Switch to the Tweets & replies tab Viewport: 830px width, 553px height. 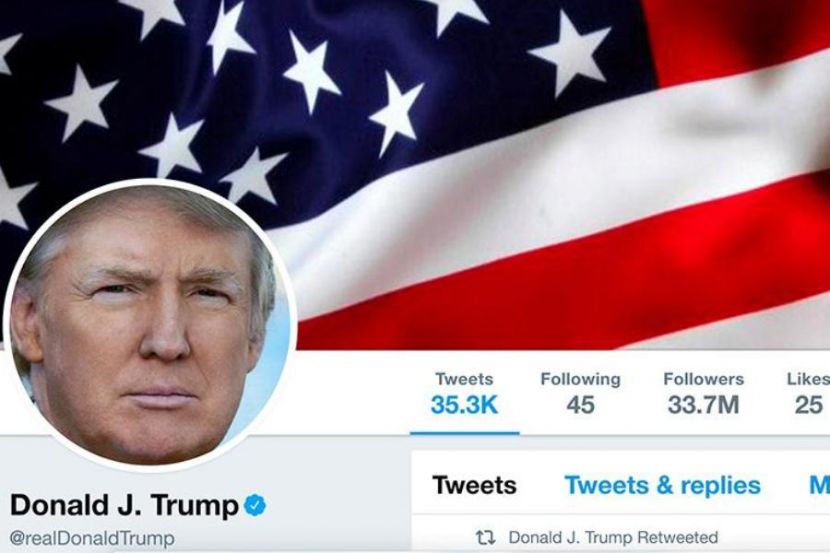[663, 485]
